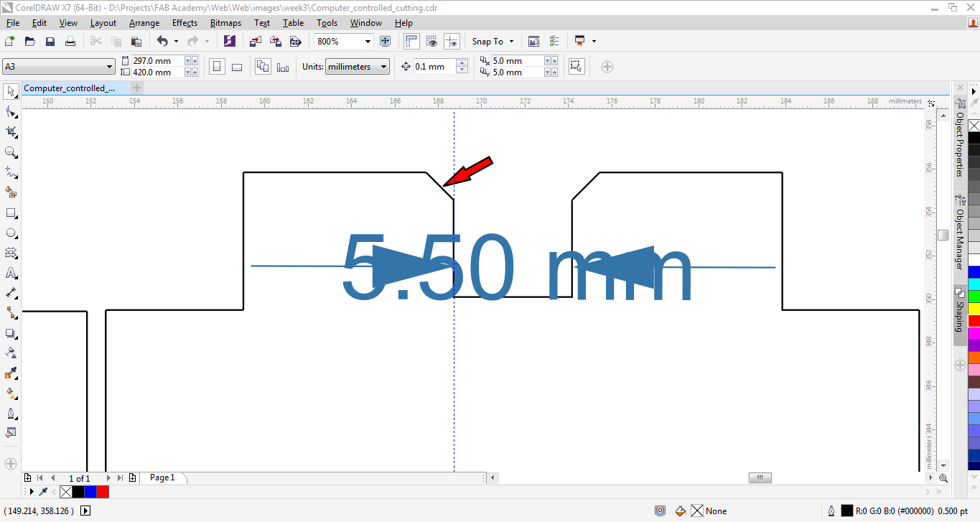Publish the document to PDF
Image resolution: width=980 pixels, height=522 pixels.
pos(295,42)
